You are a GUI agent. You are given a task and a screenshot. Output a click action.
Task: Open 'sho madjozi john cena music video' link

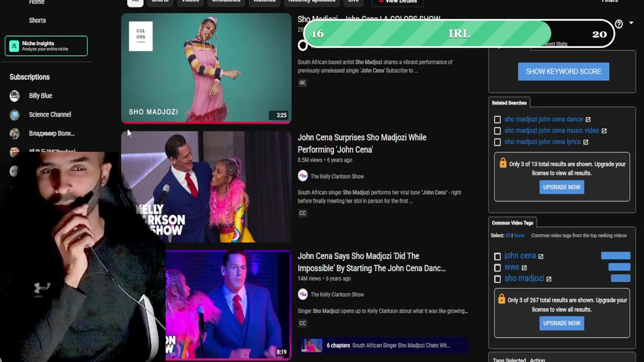[x=551, y=131]
